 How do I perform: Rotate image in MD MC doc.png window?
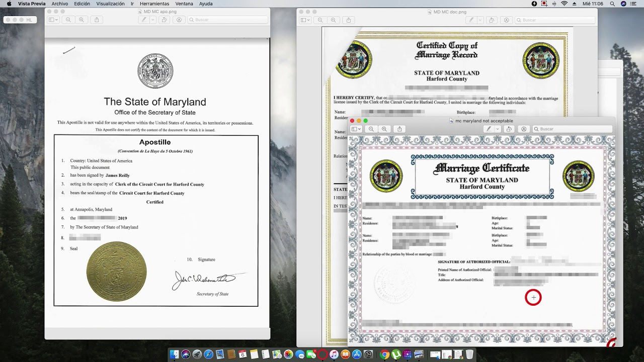492,20
